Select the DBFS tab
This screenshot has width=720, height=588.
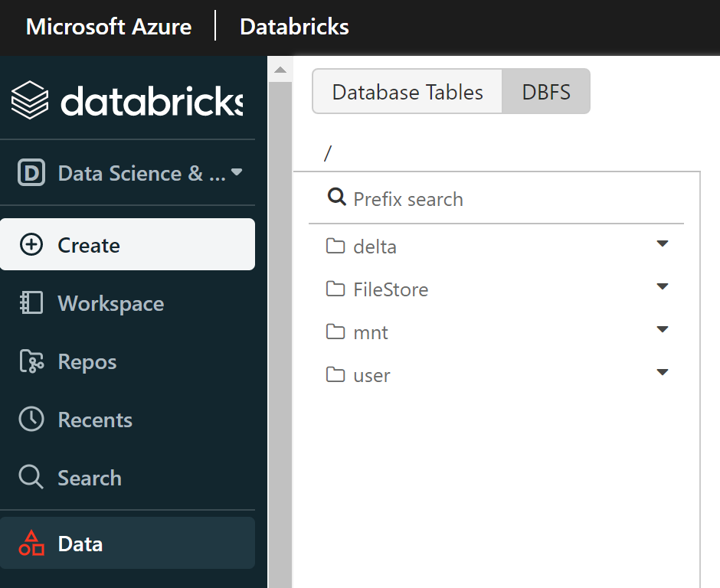[x=546, y=93]
